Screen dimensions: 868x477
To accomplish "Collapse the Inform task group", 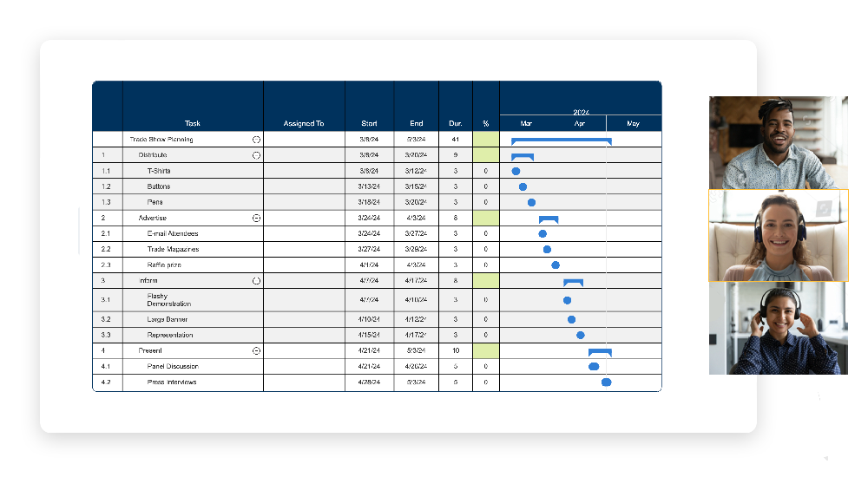I will point(256,280).
